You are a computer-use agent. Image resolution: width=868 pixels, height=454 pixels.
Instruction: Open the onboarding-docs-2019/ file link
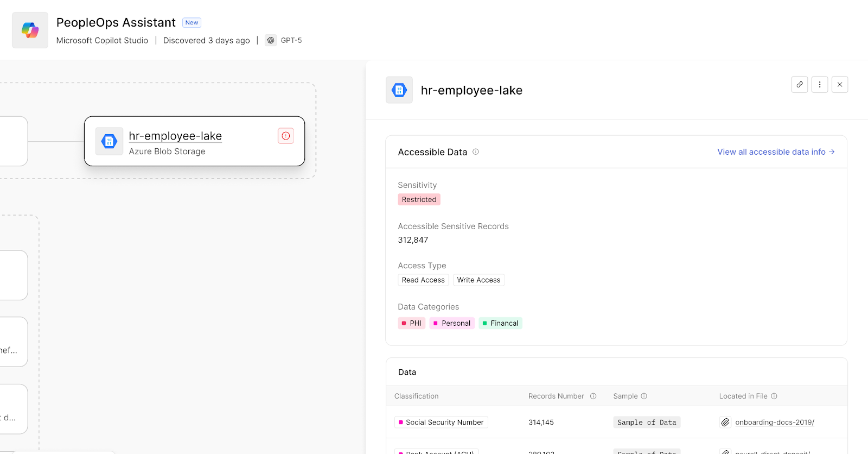pos(775,423)
